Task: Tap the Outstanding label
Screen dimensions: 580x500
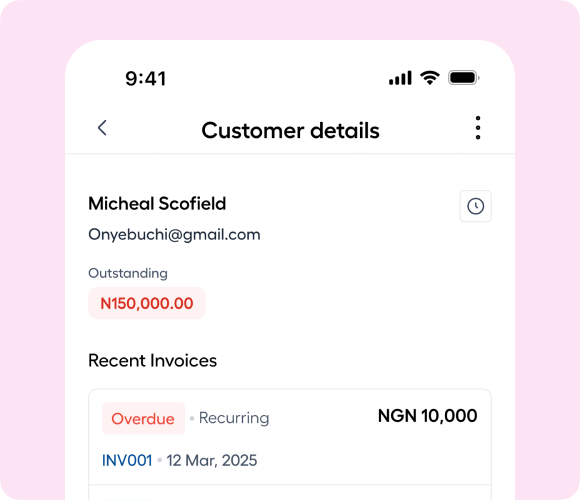Action: tap(128, 273)
